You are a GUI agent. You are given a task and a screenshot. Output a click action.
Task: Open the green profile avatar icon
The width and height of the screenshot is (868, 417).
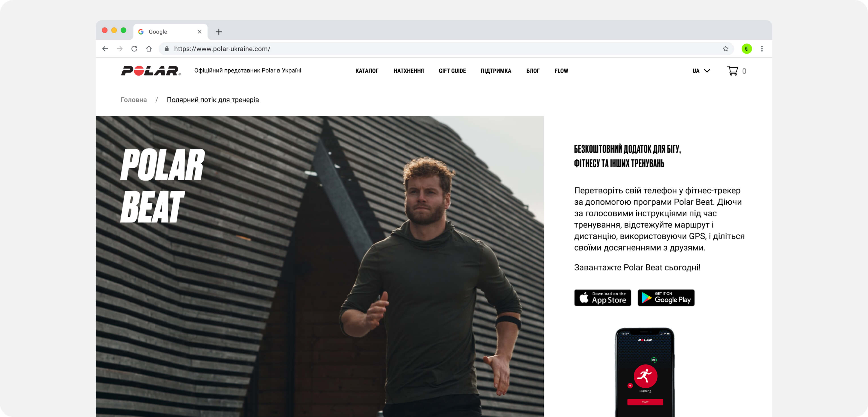747,49
